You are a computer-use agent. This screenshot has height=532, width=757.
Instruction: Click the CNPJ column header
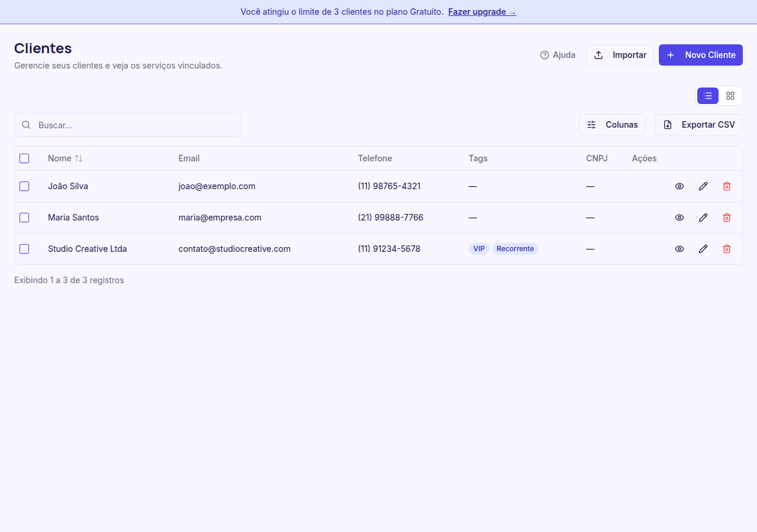pyautogui.click(x=597, y=158)
